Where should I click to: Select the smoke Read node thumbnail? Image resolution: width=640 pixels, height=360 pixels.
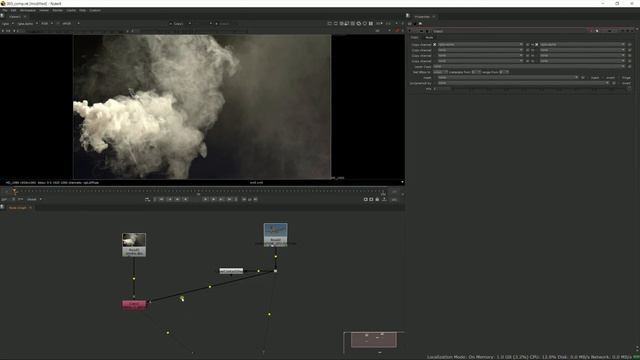[x=134, y=244]
